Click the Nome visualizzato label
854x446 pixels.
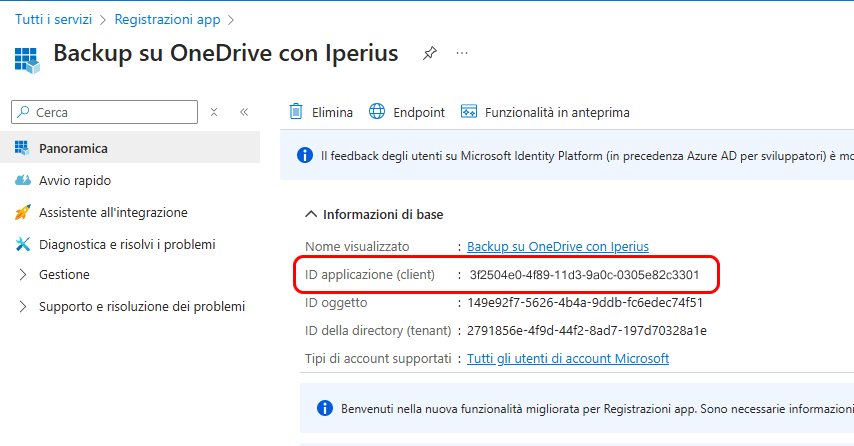357,247
